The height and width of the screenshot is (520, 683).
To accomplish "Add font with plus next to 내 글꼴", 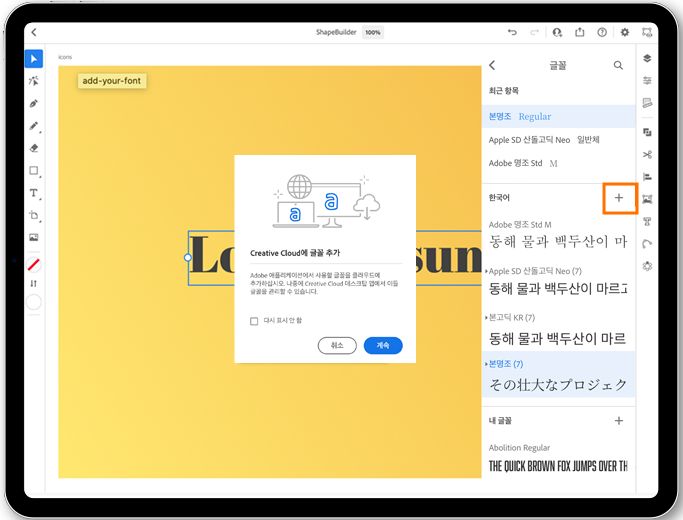I will pos(619,421).
